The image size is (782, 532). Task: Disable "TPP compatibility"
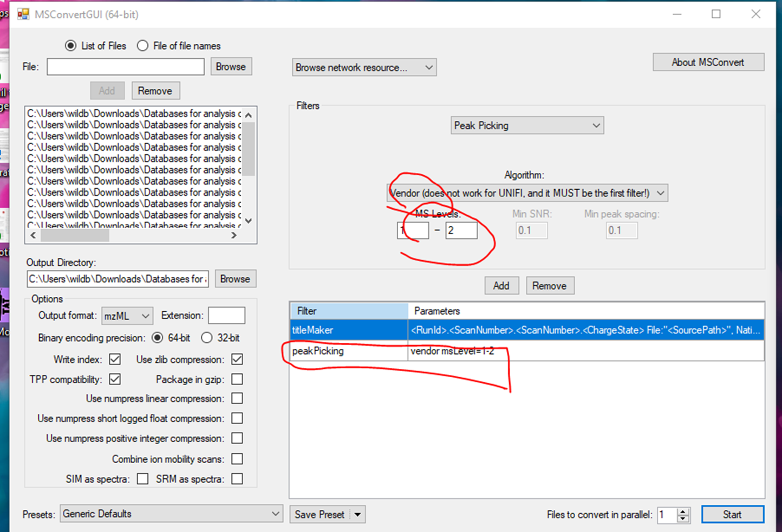click(115, 379)
